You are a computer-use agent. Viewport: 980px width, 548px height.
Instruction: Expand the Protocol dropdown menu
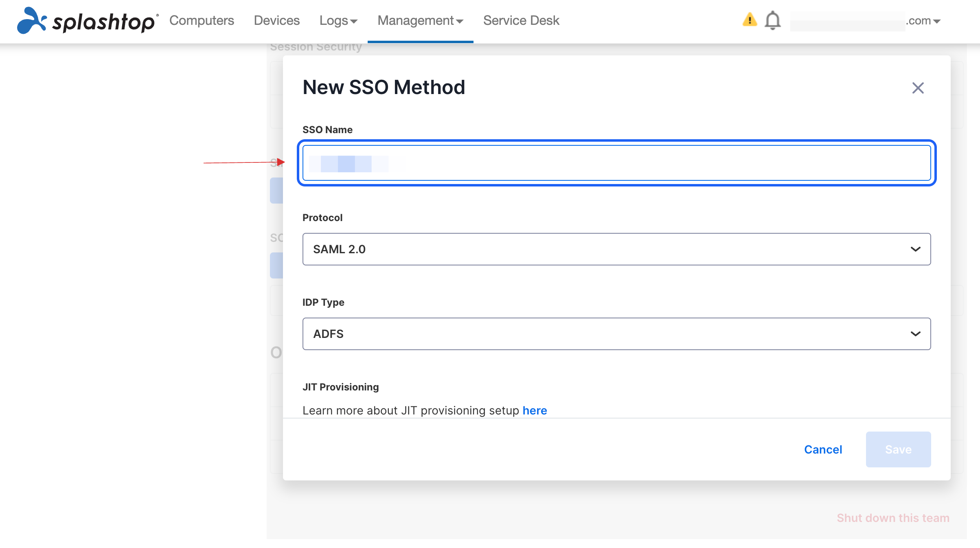[616, 249]
